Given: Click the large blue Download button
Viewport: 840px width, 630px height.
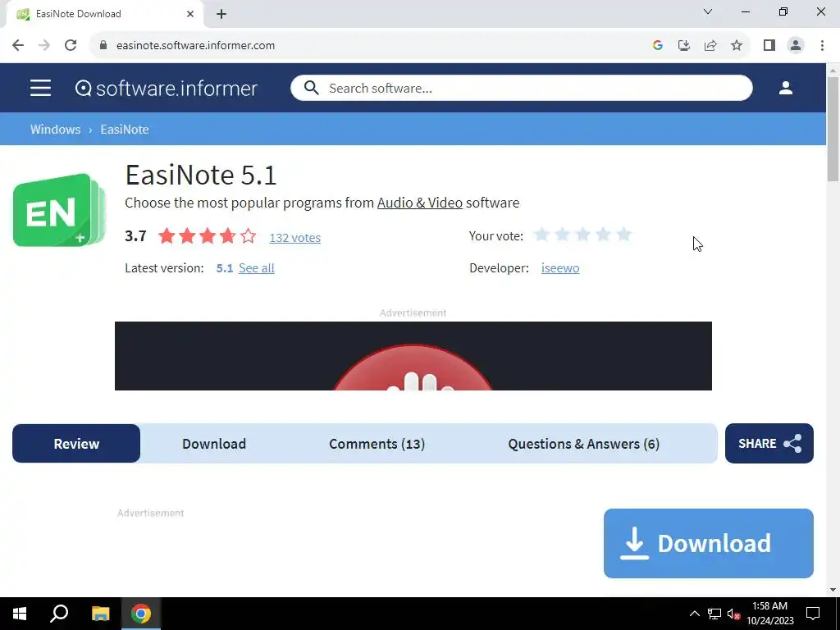Looking at the screenshot, I should tap(708, 543).
